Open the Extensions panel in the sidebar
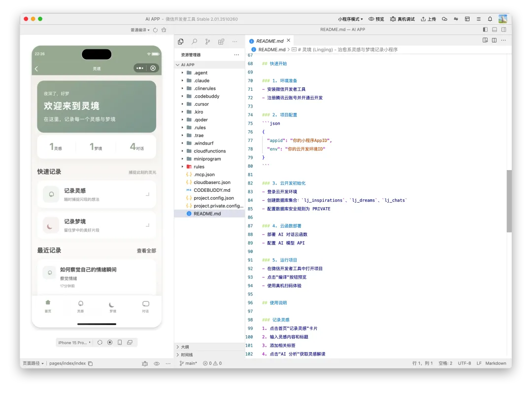The width and height of the screenshot is (532, 395). click(221, 41)
